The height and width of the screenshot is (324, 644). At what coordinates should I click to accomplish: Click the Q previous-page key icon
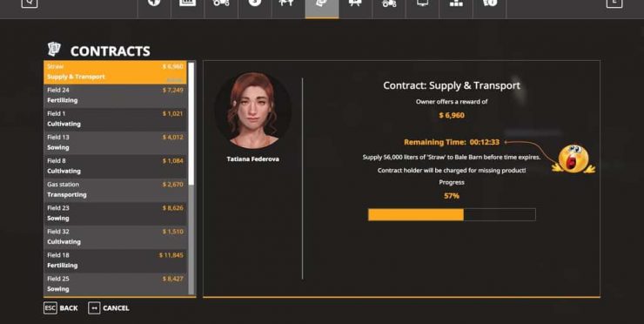[30, 3]
